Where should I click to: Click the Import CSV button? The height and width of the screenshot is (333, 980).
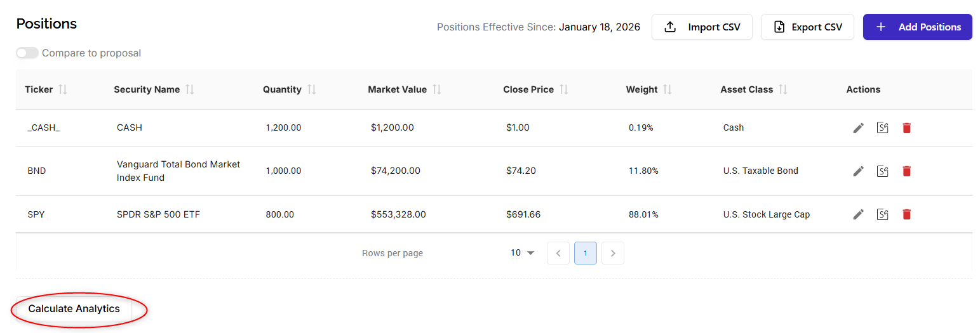[x=702, y=27]
